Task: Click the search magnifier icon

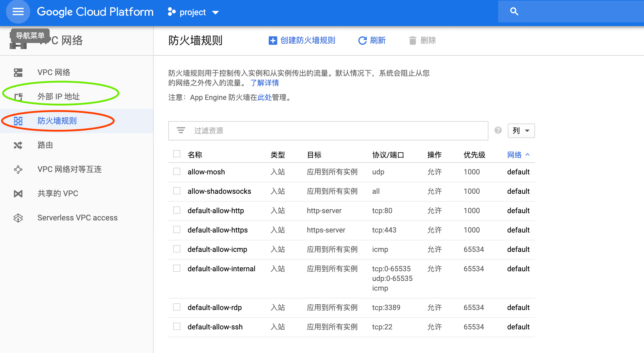Action: [514, 12]
